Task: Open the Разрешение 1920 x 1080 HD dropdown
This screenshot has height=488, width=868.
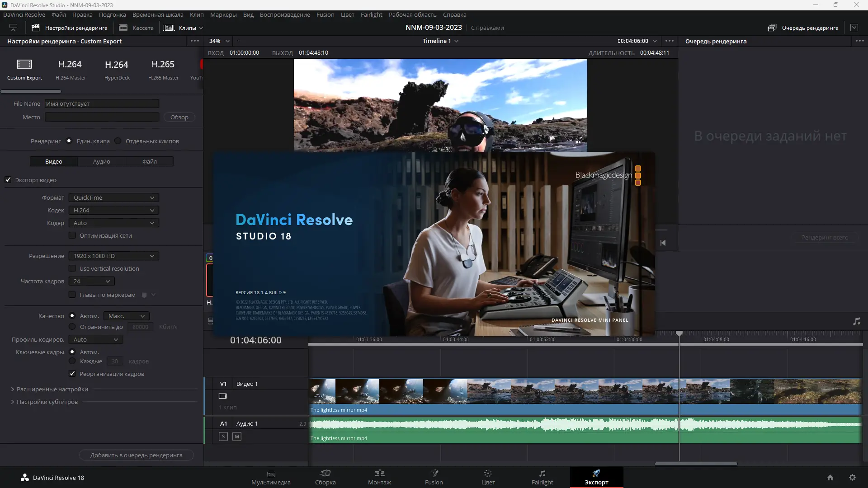Action: point(113,256)
